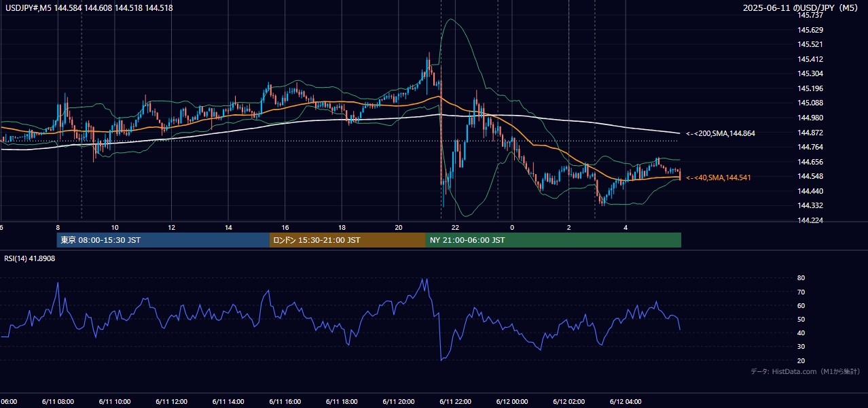Click the 40 SMA 144.541 orange label
Image resolution: width=868 pixels, height=408 pixels.
[x=719, y=177]
